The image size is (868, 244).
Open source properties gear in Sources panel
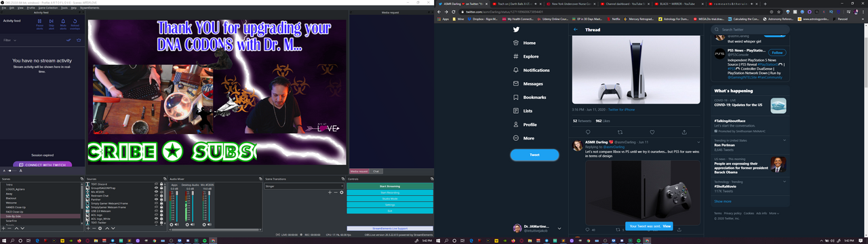pyautogui.click(x=100, y=228)
